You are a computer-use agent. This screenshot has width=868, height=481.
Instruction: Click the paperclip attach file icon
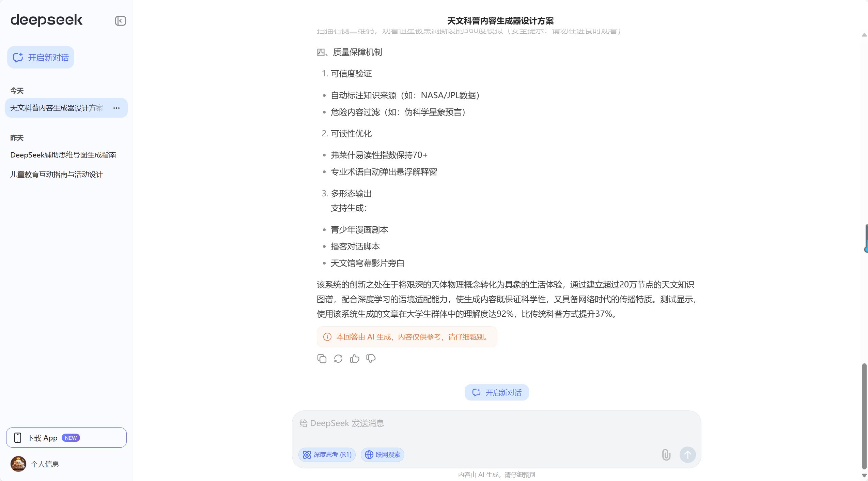(666, 454)
